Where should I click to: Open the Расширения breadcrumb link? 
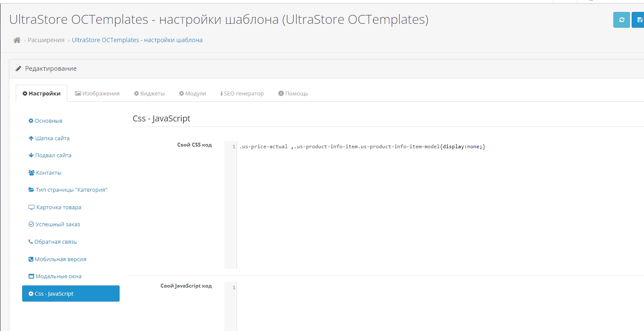point(46,40)
